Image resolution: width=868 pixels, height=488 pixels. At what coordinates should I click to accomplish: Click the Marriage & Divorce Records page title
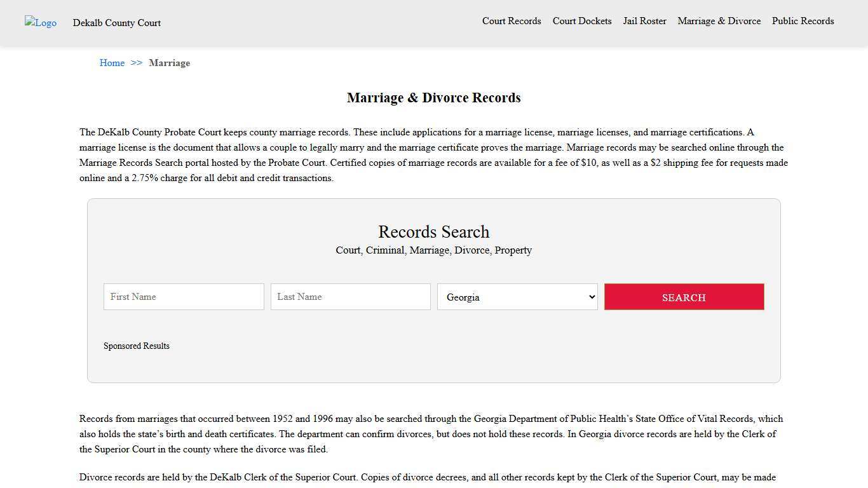(x=433, y=98)
